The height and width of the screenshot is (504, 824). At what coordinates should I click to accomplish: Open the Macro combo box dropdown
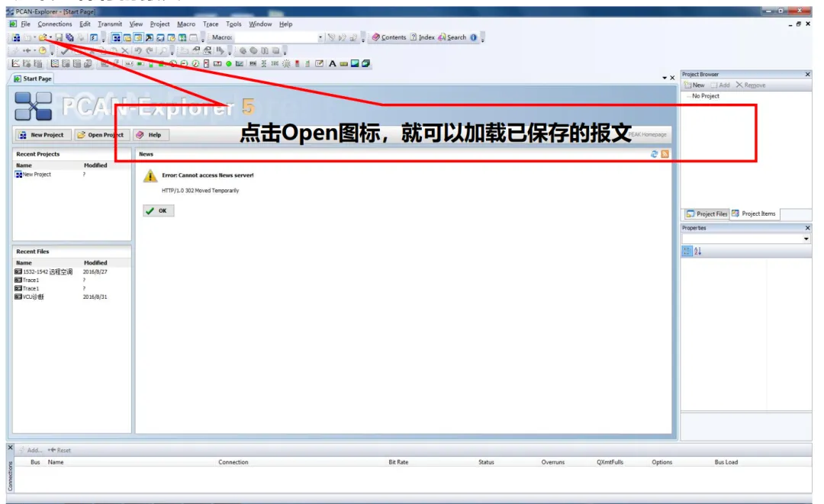(320, 37)
